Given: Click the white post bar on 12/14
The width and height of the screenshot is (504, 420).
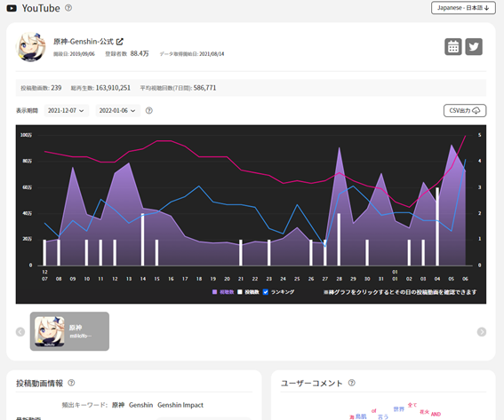Looking at the screenshot, I should pyautogui.click(x=143, y=240).
